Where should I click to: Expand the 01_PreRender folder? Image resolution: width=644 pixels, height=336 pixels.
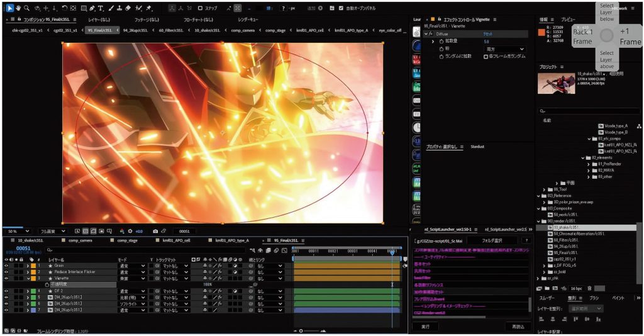(x=589, y=164)
